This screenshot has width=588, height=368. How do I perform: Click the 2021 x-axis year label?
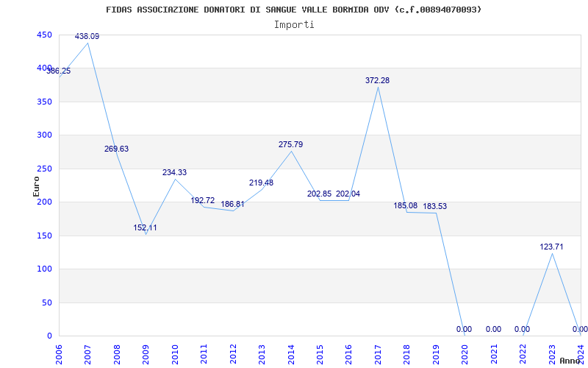(494, 354)
